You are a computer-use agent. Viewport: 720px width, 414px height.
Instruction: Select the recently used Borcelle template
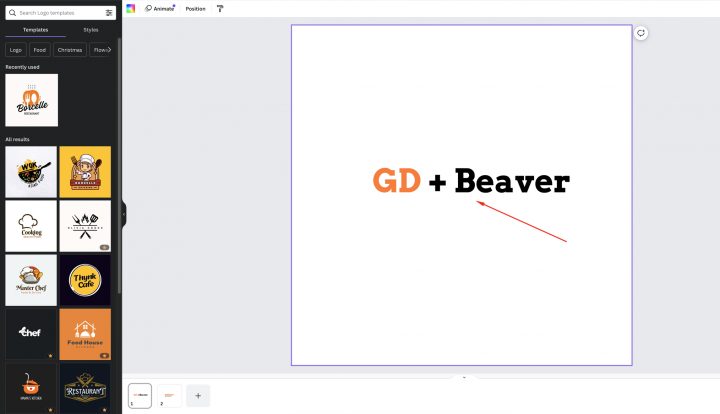(x=31, y=100)
